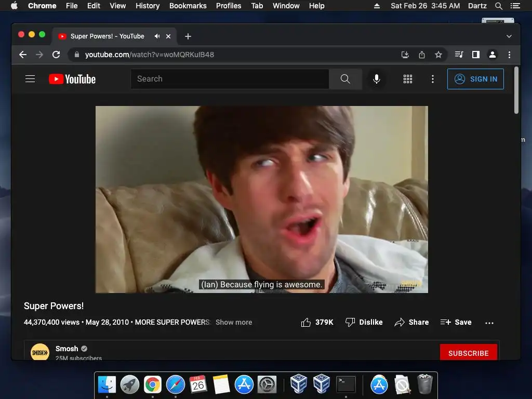Open Terminal from the Dock

345,384
